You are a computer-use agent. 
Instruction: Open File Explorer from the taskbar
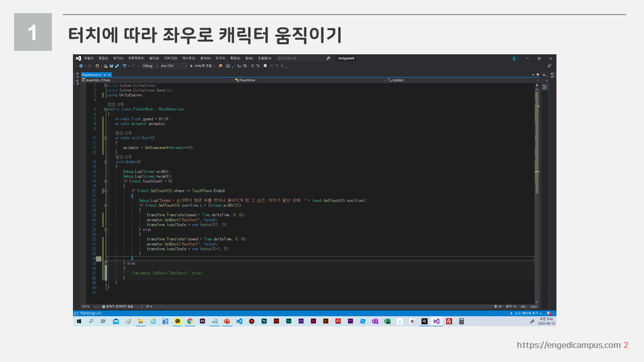140,321
